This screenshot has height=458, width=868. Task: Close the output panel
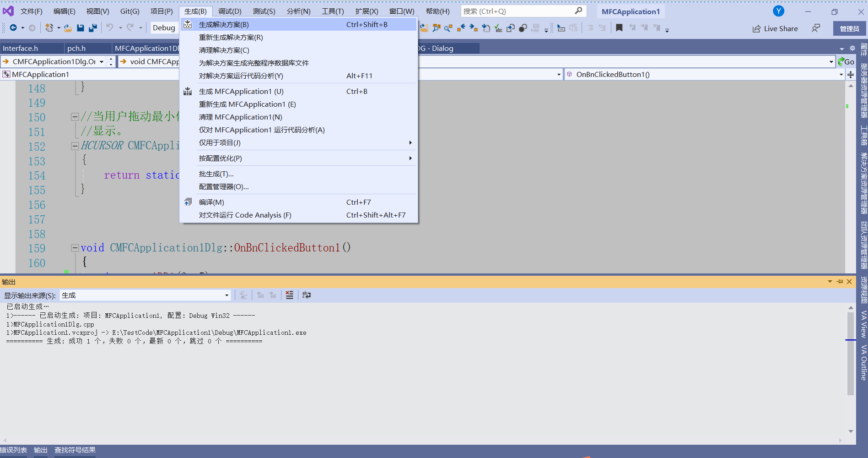click(x=850, y=282)
